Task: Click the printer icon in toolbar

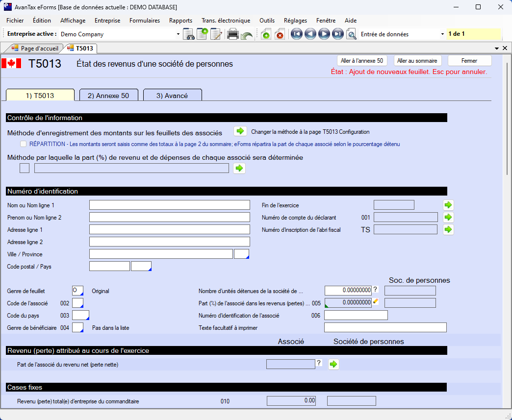Action: pos(232,34)
